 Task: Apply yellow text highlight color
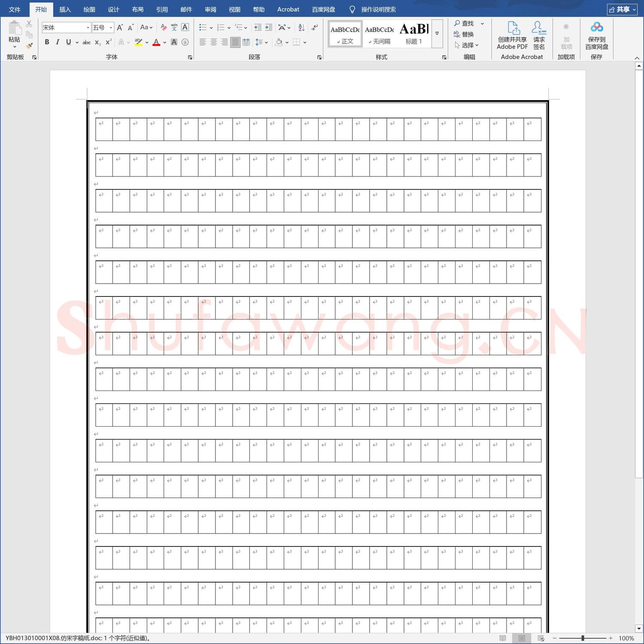tap(138, 42)
